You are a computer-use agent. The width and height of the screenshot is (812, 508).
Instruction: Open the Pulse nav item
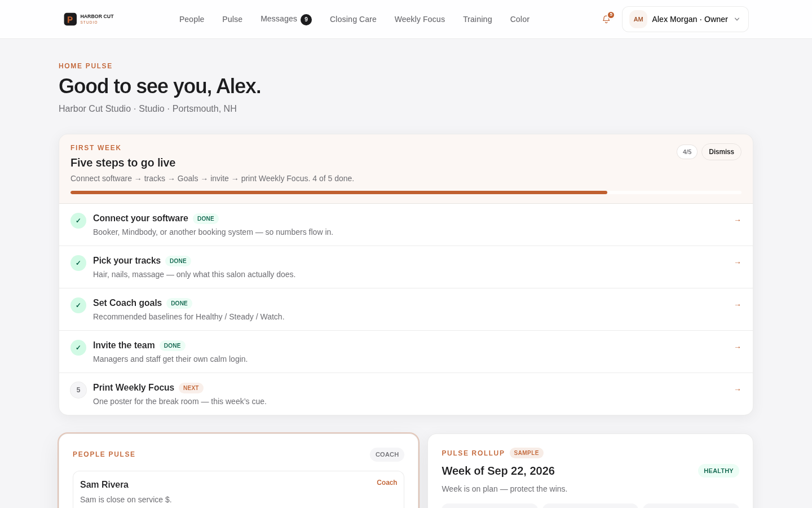(232, 19)
